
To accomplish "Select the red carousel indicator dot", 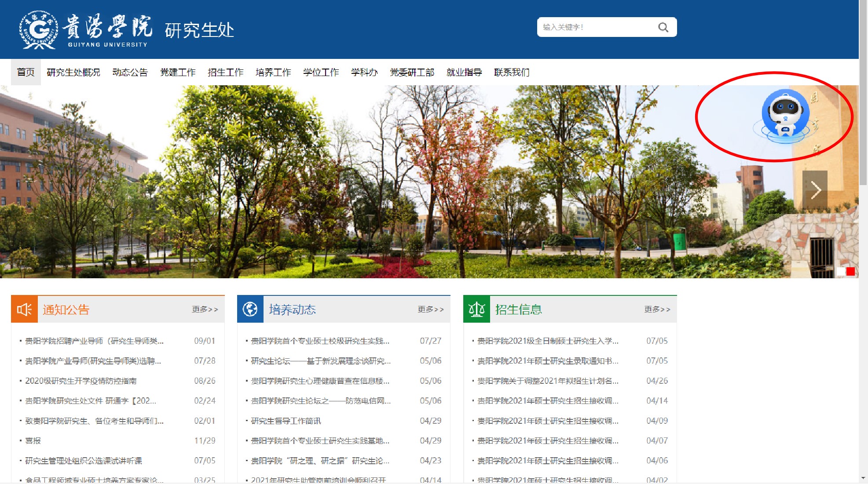I will [850, 271].
